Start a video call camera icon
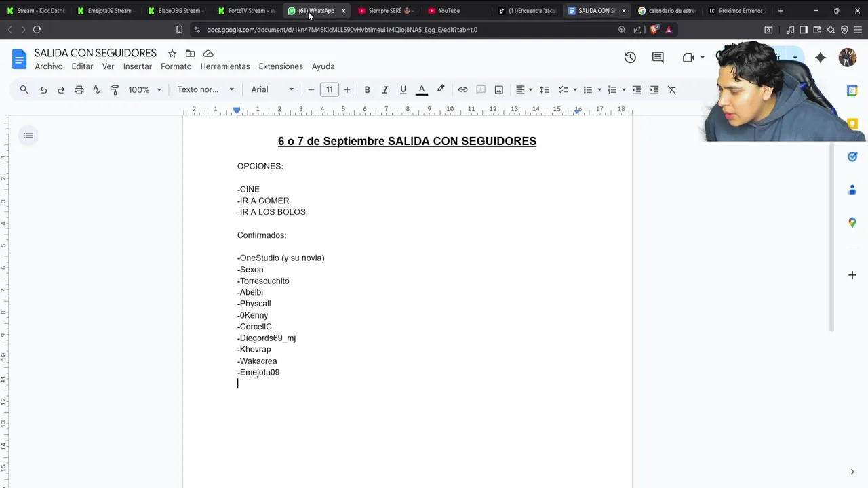 pyautogui.click(x=688, y=58)
